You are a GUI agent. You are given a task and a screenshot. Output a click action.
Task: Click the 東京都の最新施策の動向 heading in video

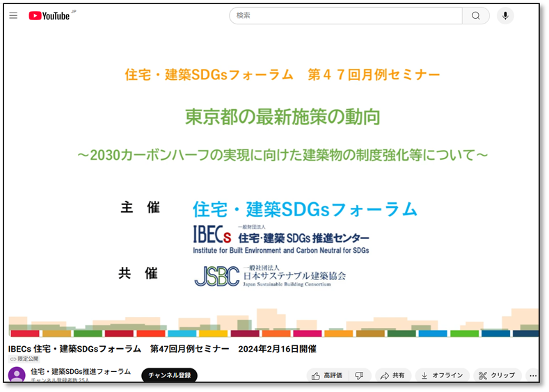click(x=282, y=116)
